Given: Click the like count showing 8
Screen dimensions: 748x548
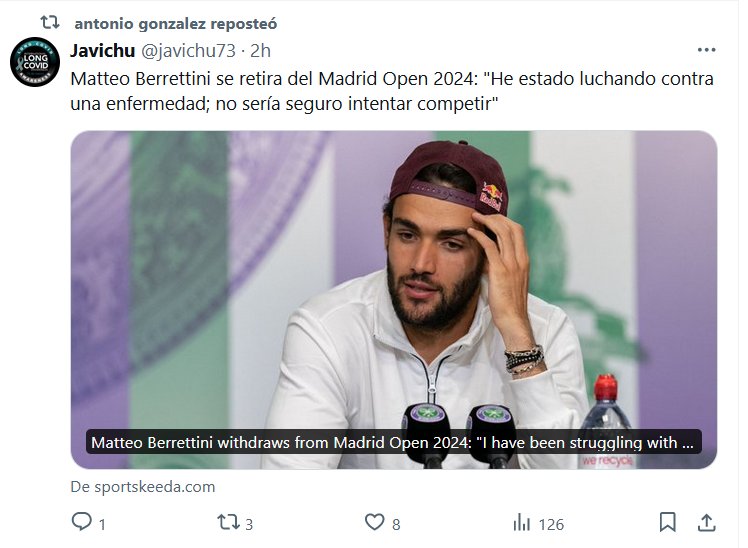Looking at the screenshot, I should (x=396, y=523).
